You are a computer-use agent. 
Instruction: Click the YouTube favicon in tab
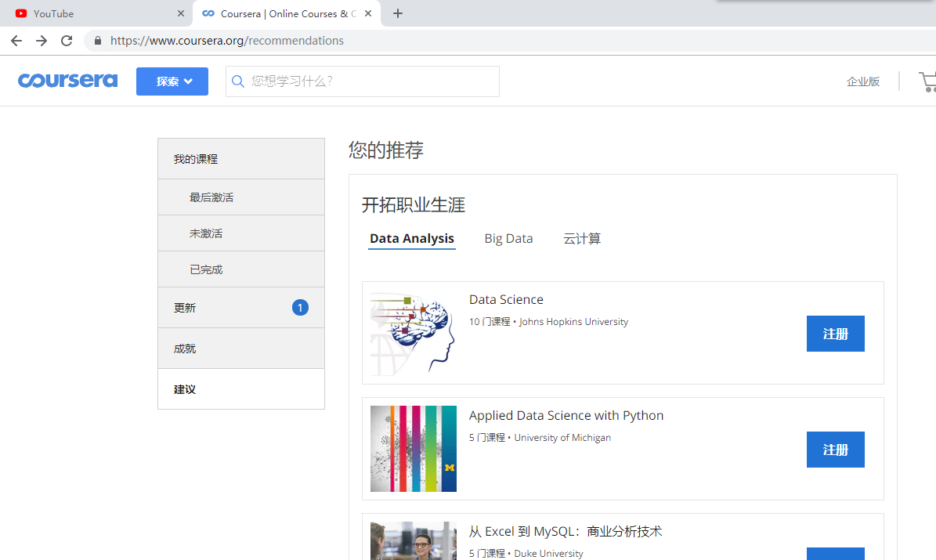[21, 13]
